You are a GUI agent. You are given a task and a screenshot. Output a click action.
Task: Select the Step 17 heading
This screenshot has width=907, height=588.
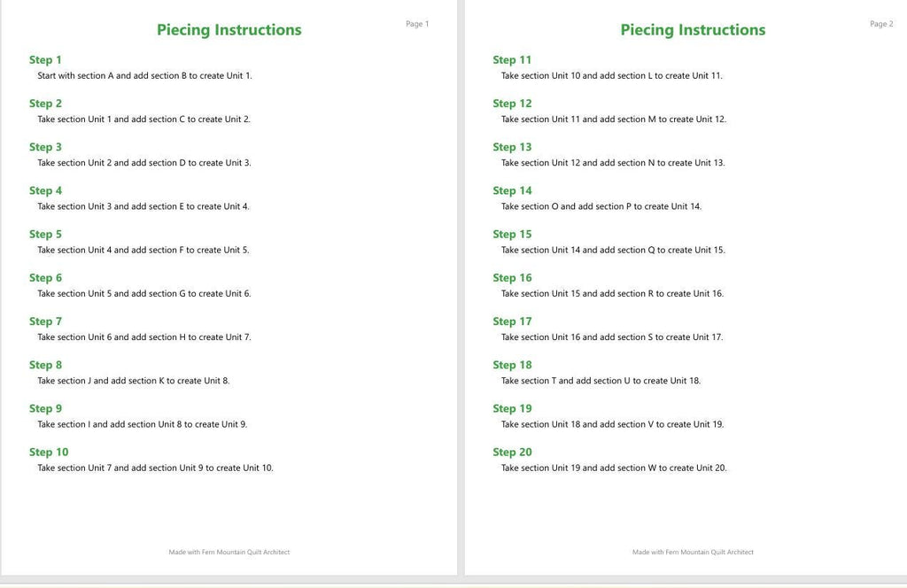tap(512, 321)
